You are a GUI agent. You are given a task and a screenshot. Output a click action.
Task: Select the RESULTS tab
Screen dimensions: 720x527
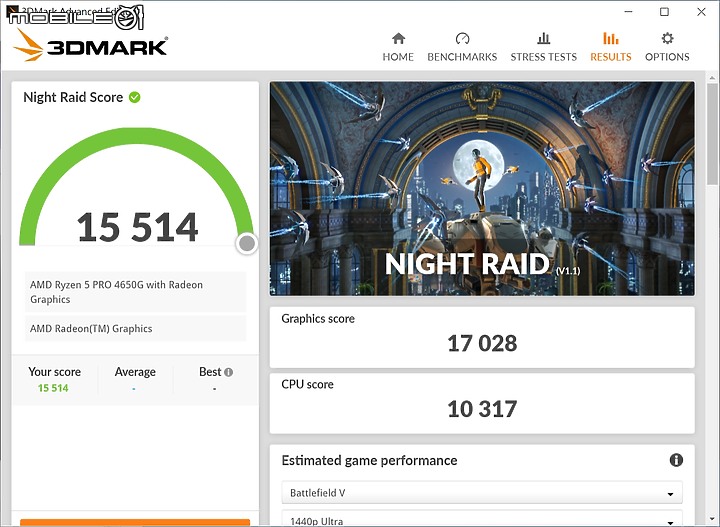point(611,47)
